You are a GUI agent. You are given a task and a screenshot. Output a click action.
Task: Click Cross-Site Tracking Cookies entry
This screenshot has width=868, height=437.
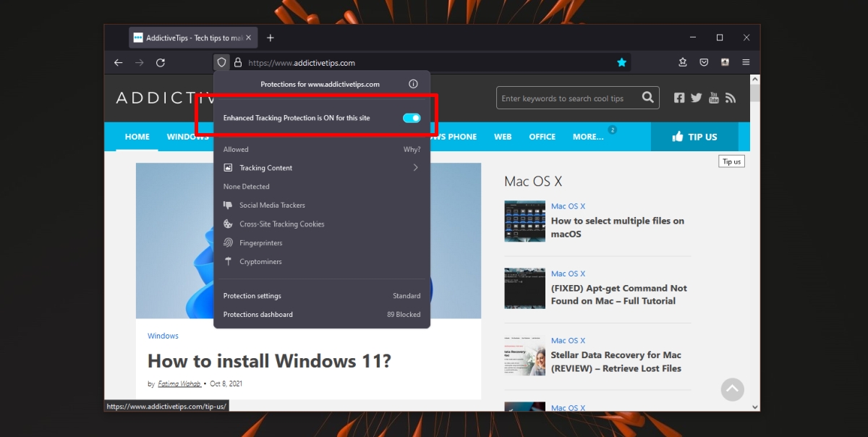[x=282, y=224]
